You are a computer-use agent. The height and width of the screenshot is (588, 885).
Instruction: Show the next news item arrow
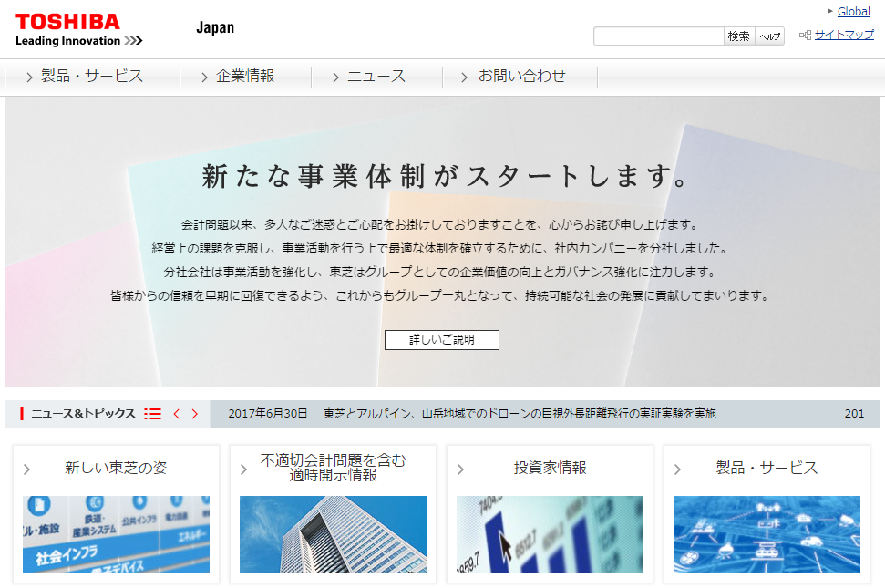195,414
